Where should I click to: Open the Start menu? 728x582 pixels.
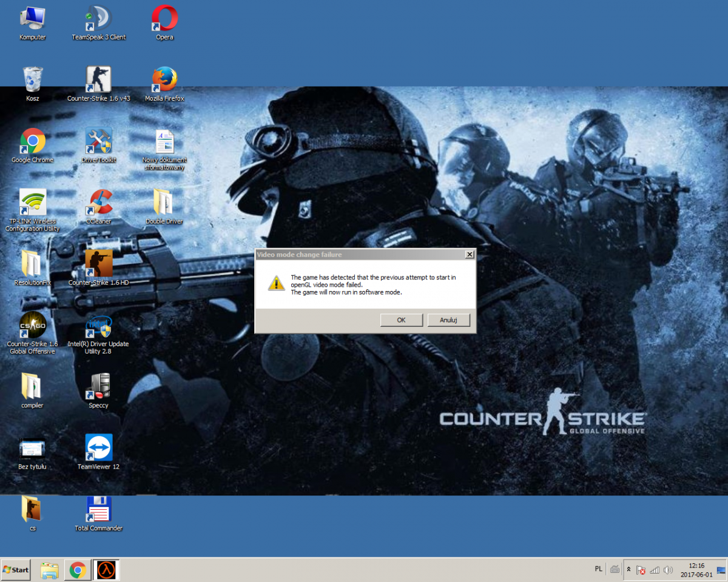pyautogui.click(x=16, y=570)
